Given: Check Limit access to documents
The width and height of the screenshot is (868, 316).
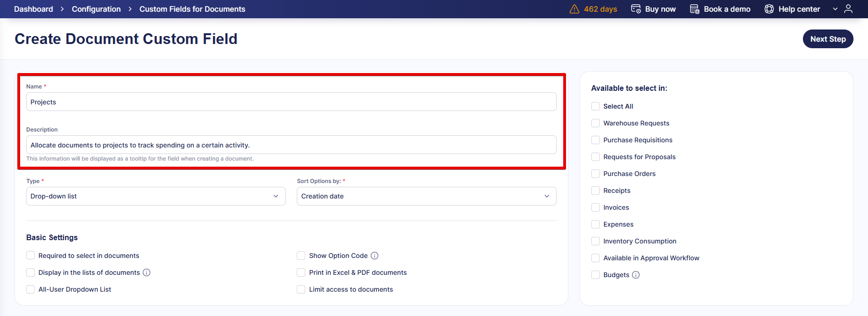Looking at the screenshot, I should click(x=301, y=289).
